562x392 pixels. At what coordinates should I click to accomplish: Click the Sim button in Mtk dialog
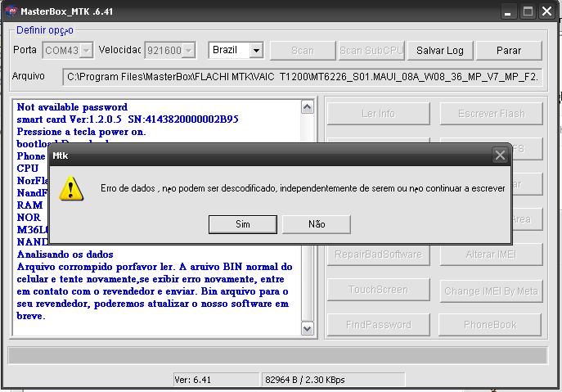tap(243, 224)
